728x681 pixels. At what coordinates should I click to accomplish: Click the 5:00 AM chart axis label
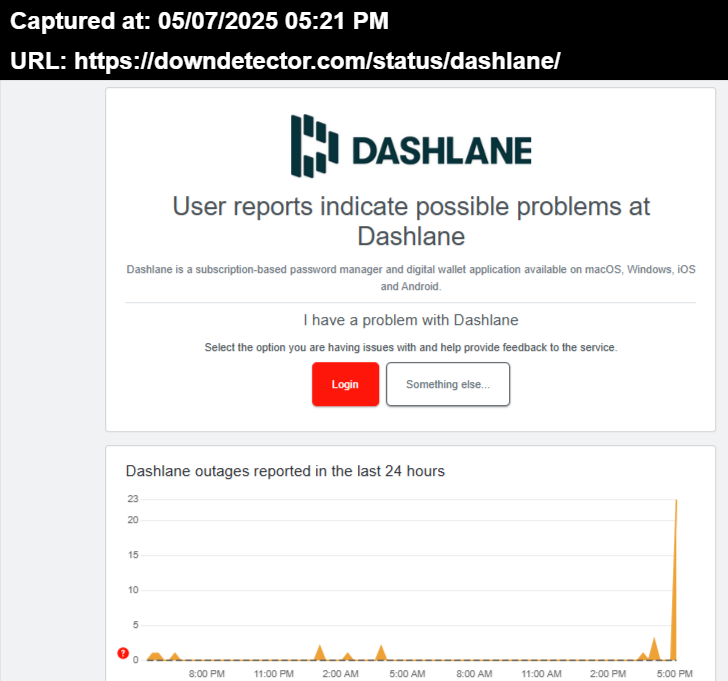(x=407, y=673)
